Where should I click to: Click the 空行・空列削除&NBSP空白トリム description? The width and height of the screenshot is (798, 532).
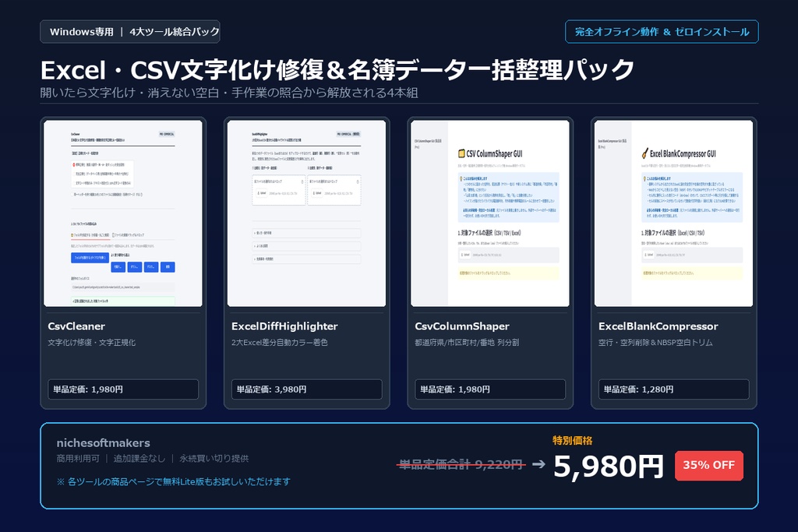coord(655,342)
